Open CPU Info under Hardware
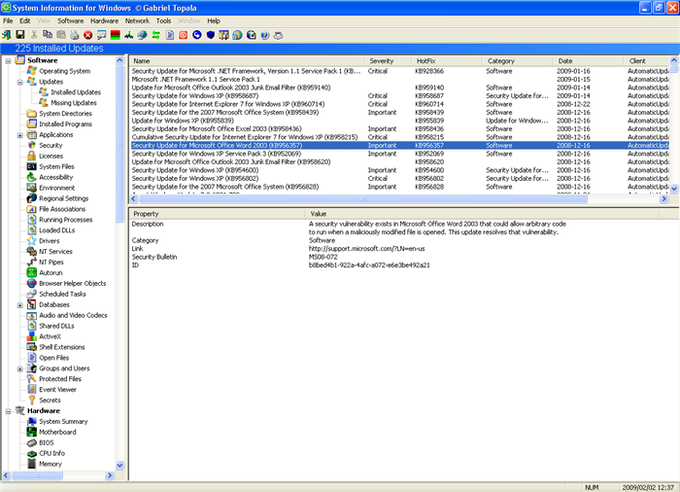680x492 pixels. [x=52, y=453]
